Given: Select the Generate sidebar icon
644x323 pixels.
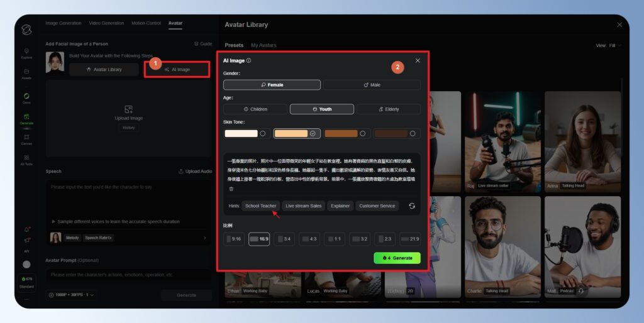Looking at the screenshot, I should click(x=26, y=119).
